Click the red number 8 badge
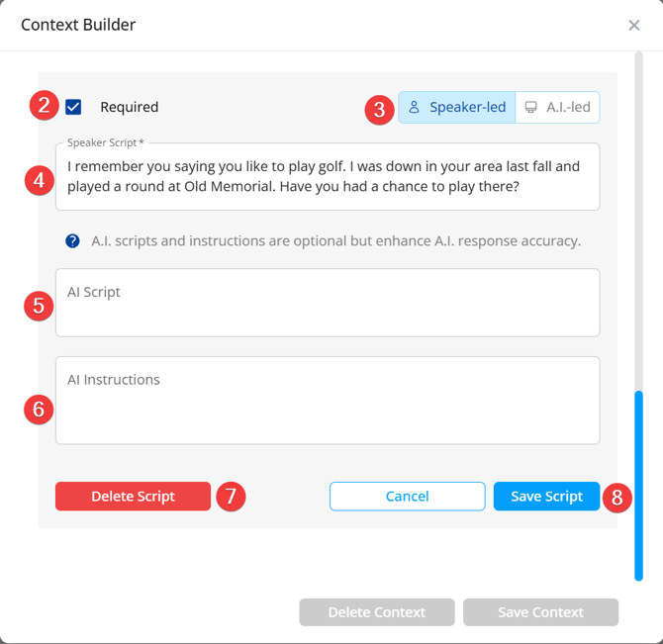Screen dimensions: 663x644 pyautogui.click(x=616, y=497)
